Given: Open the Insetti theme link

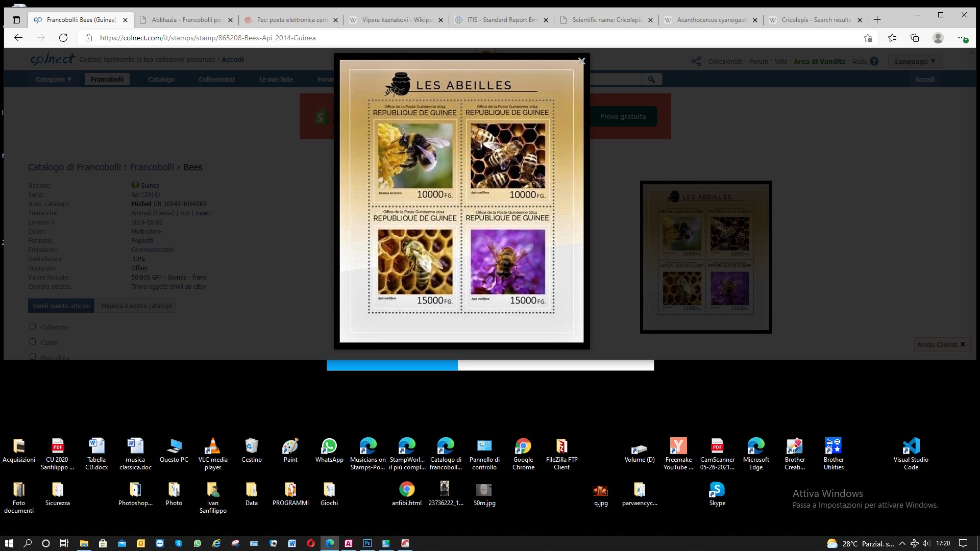Looking at the screenshot, I should 204,213.
